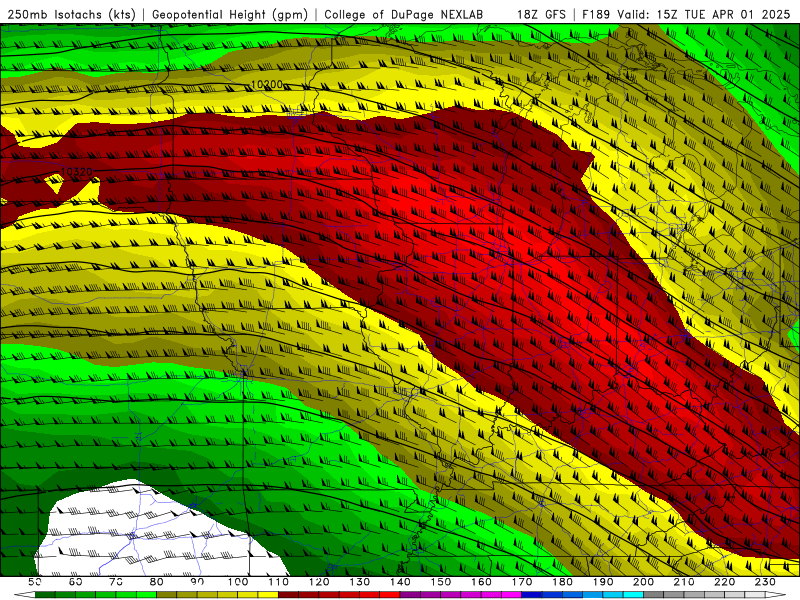Image resolution: width=800 pixels, height=600 pixels.
Task: Click the 10200 height contour label
Action: pos(267,84)
